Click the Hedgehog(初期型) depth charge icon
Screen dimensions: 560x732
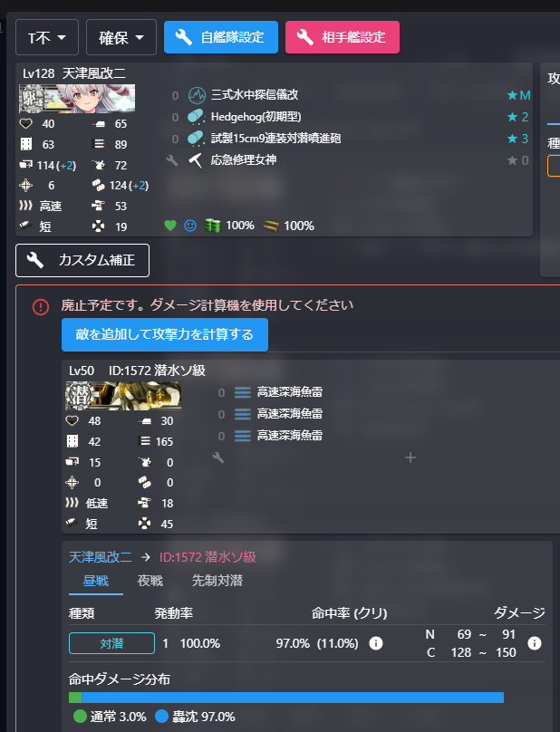pyautogui.click(x=196, y=117)
